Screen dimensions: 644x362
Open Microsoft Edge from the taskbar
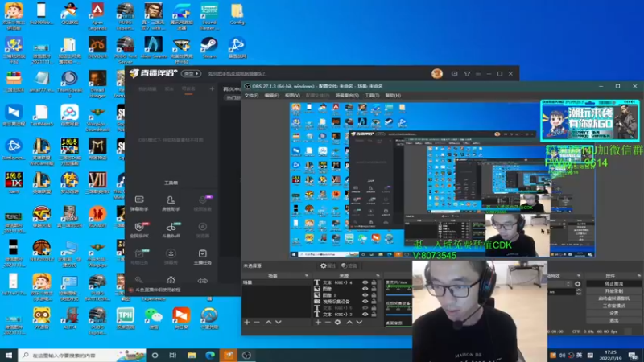[210, 355]
